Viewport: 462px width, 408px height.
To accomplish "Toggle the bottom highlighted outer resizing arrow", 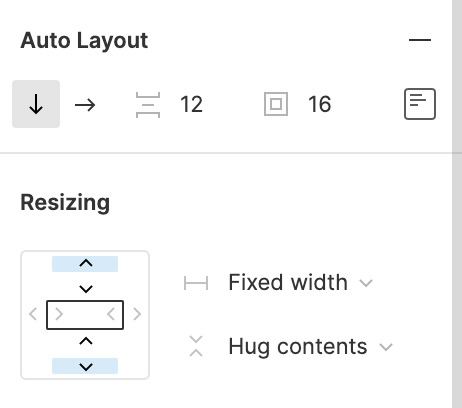I will (x=85, y=366).
